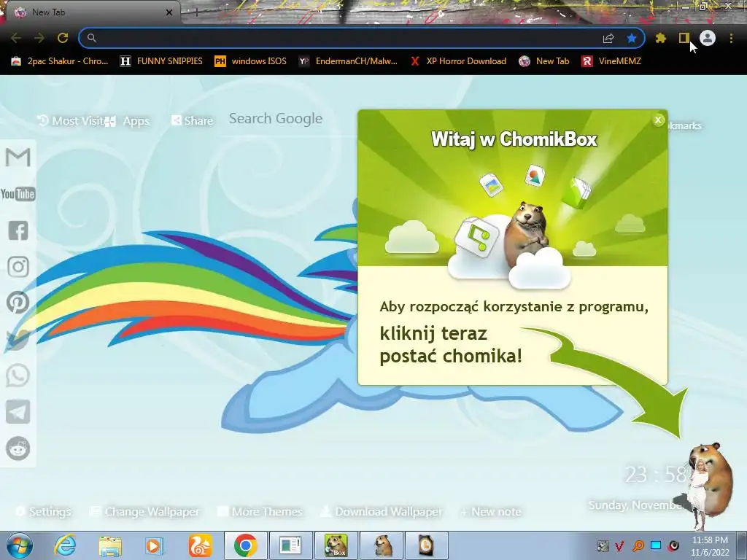Click orange magnifier tray icon

(638, 545)
